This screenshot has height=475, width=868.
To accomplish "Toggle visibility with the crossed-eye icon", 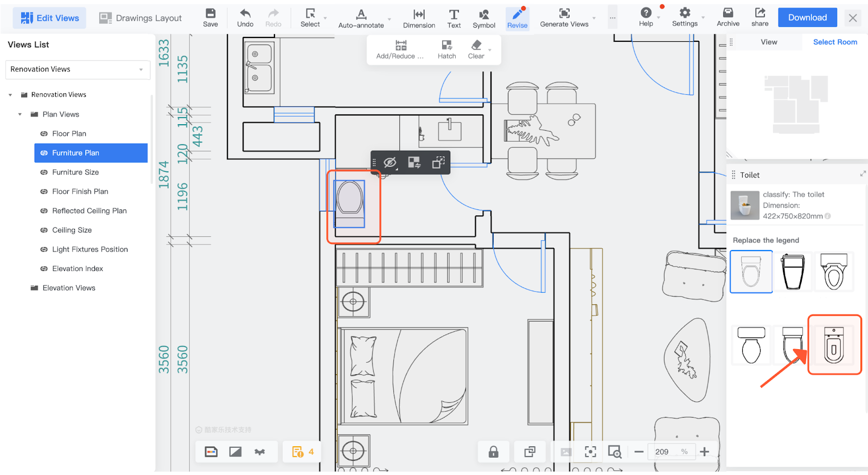I will 390,163.
